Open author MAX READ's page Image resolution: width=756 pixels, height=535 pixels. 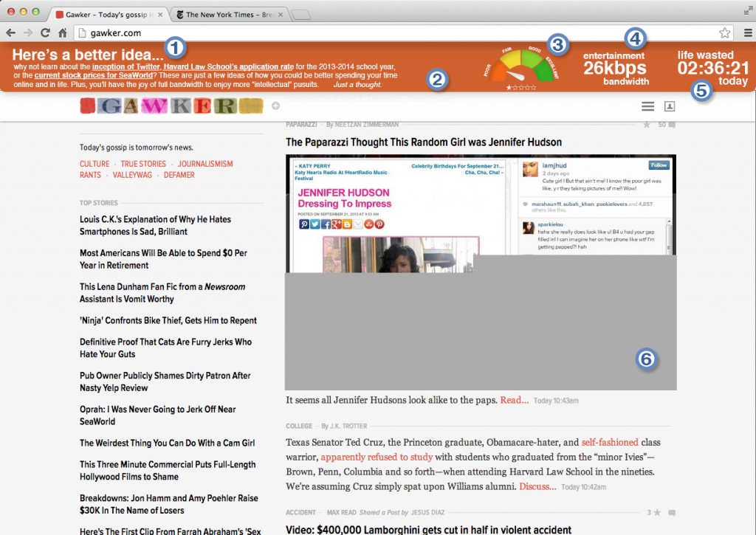pos(341,512)
